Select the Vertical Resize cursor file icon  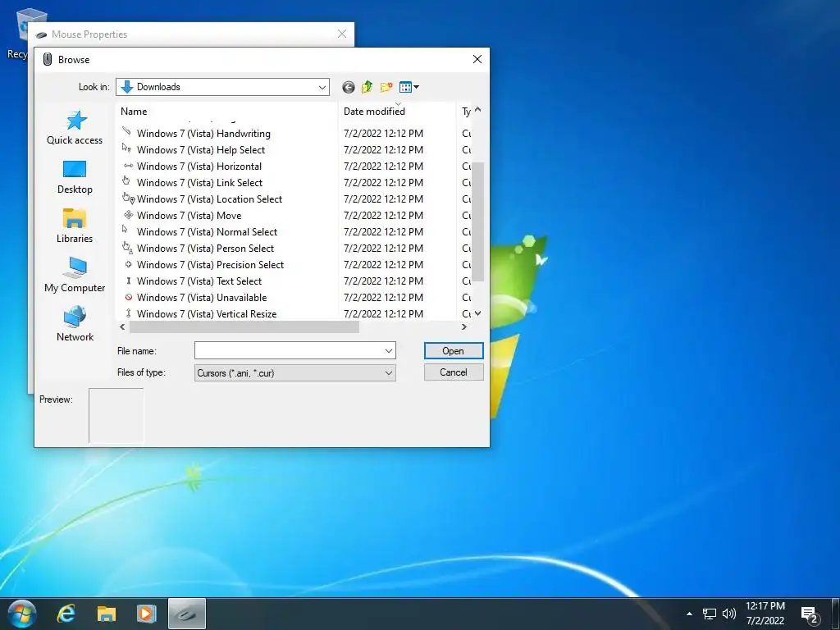[x=127, y=313]
